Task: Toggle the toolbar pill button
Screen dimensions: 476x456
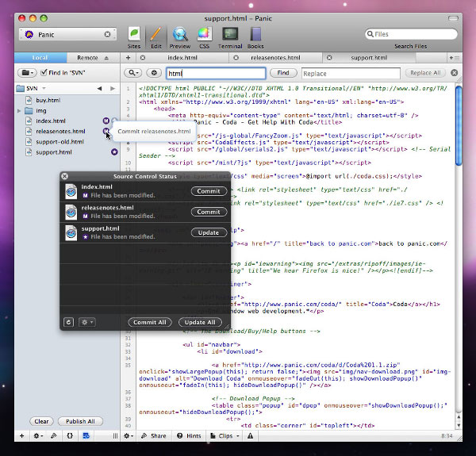Action: (x=453, y=18)
